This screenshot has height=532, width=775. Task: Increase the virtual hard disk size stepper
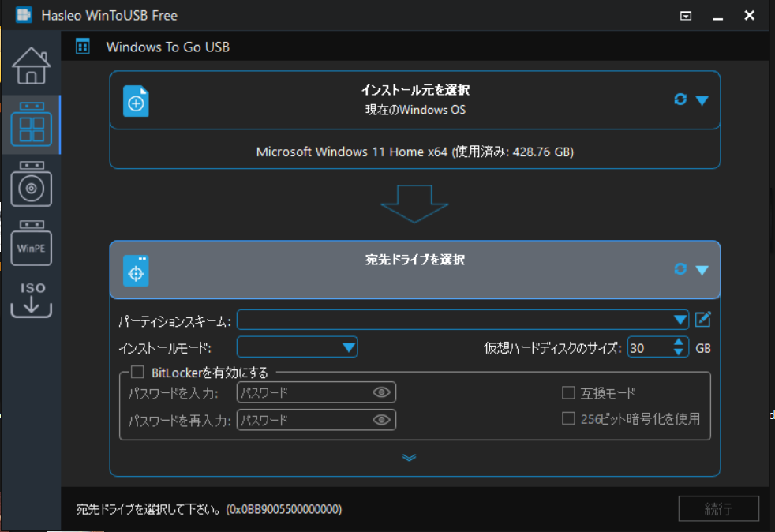pos(677,342)
